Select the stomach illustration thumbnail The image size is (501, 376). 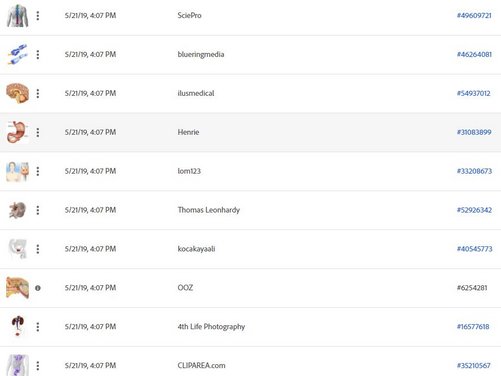coord(18,132)
